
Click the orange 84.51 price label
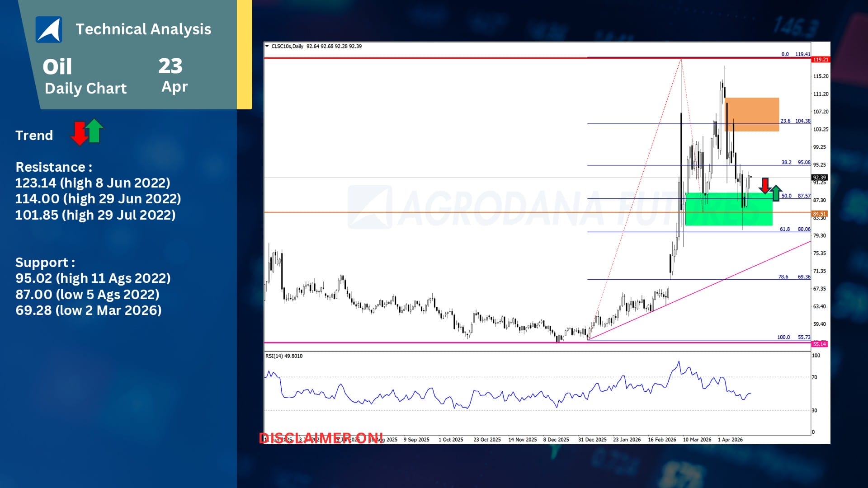[819, 214]
